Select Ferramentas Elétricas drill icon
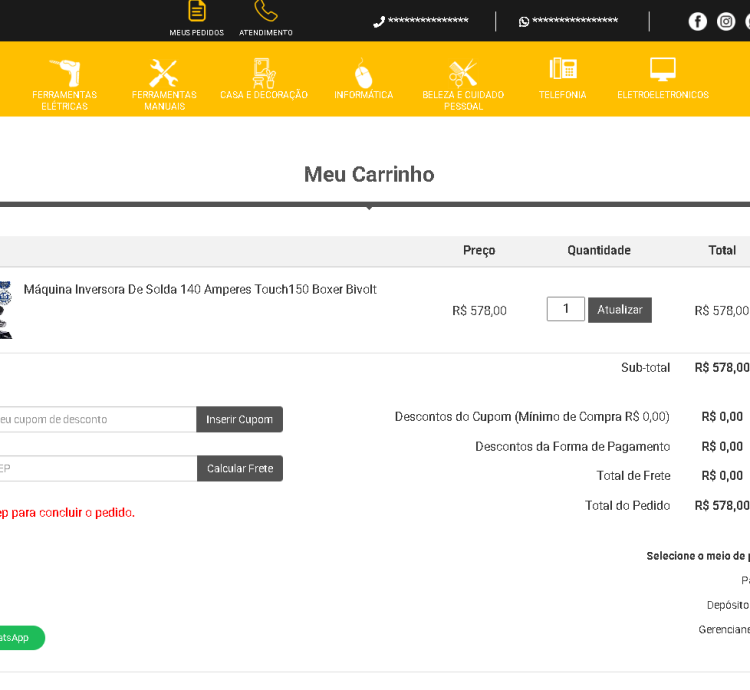The height and width of the screenshot is (690, 750). click(65, 73)
